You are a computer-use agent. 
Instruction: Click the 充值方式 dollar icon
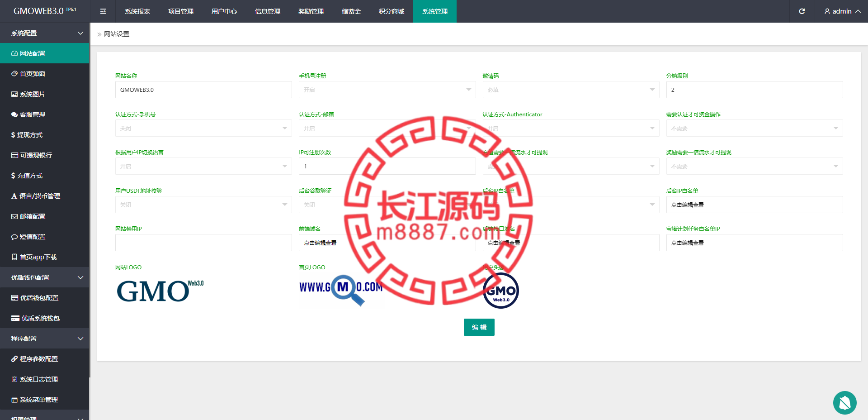pos(13,176)
